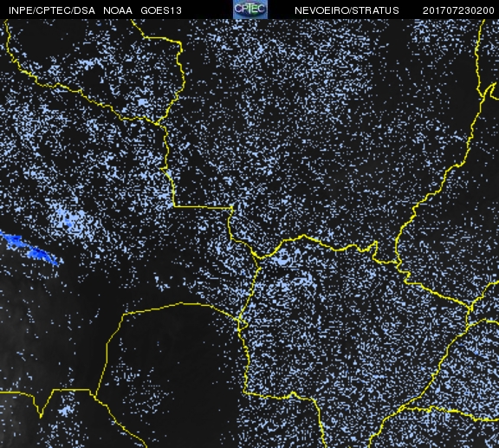Click the small rectangular border jog right of the central peak
499x448 pixels.
[375, 251]
